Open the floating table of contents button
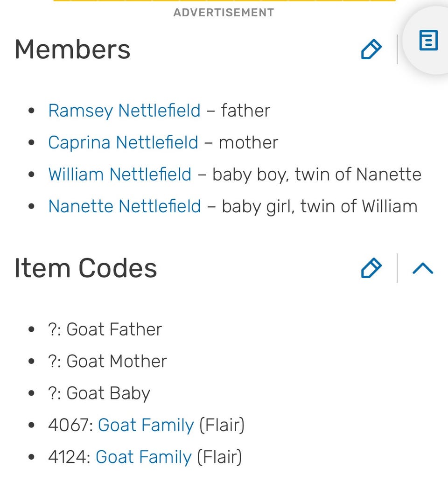Image resolution: width=448 pixels, height=482 pixels. click(428, 40)
